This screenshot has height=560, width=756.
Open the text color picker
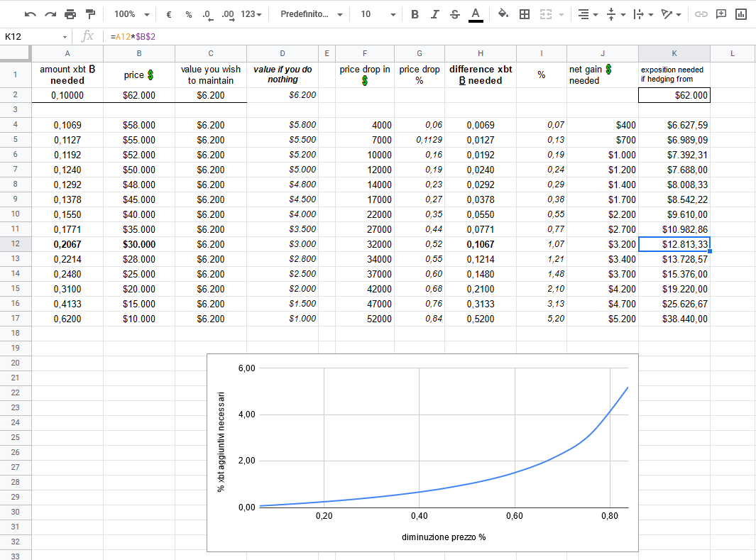(476, 14)
